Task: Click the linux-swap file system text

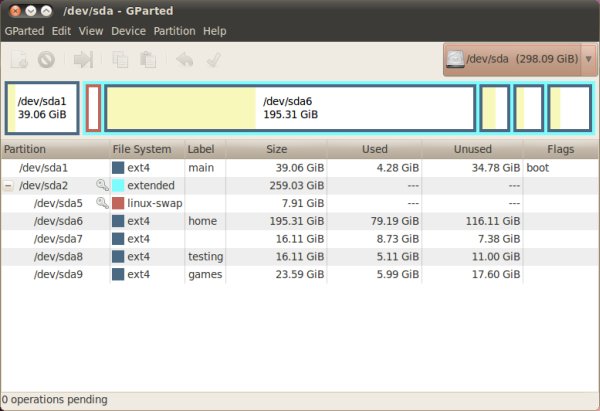Action: (155, 203)
